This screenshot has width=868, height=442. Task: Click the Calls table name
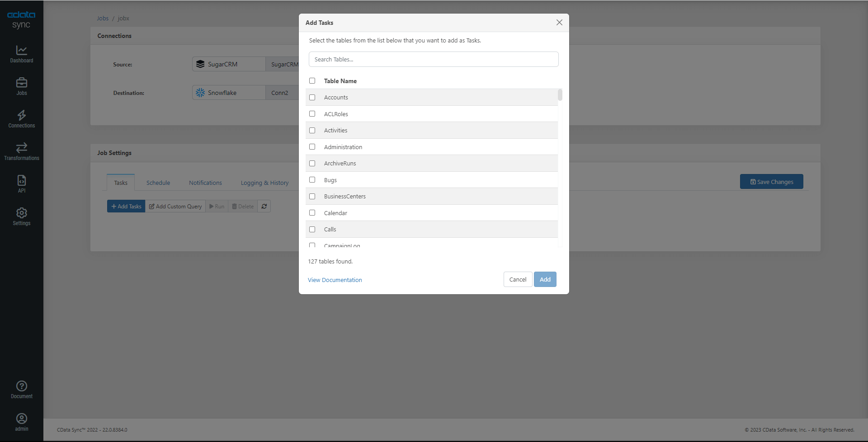click(330, 230)
